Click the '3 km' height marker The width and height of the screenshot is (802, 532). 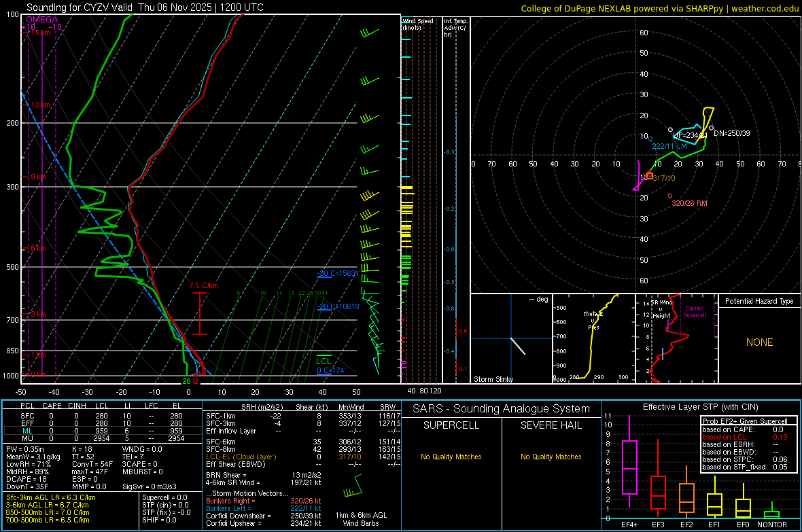point(38,314)
